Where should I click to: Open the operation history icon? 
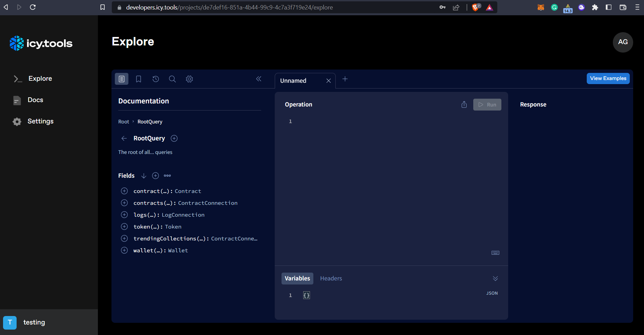[155, 79]
